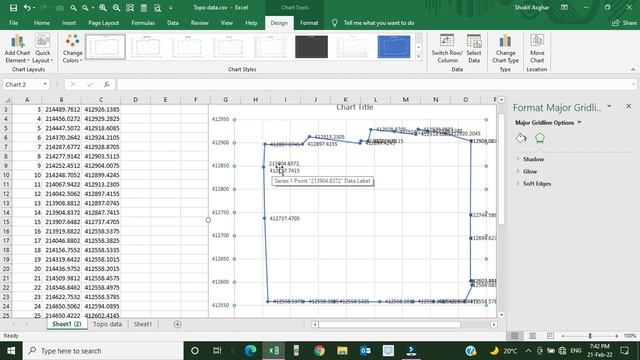Open Outlook from taskbar
Image resolution: width=640 pixels, height=360 pixels.
(x=365, y=351)
